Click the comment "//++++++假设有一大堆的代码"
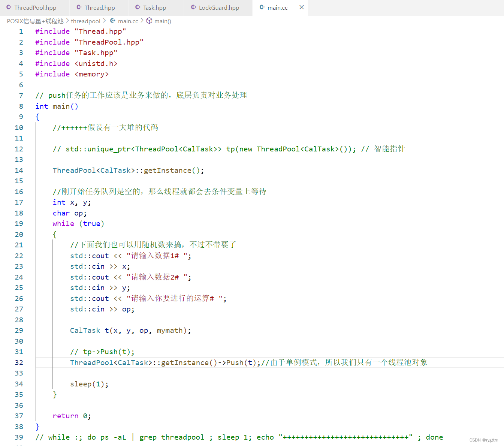 pos(105,128)
